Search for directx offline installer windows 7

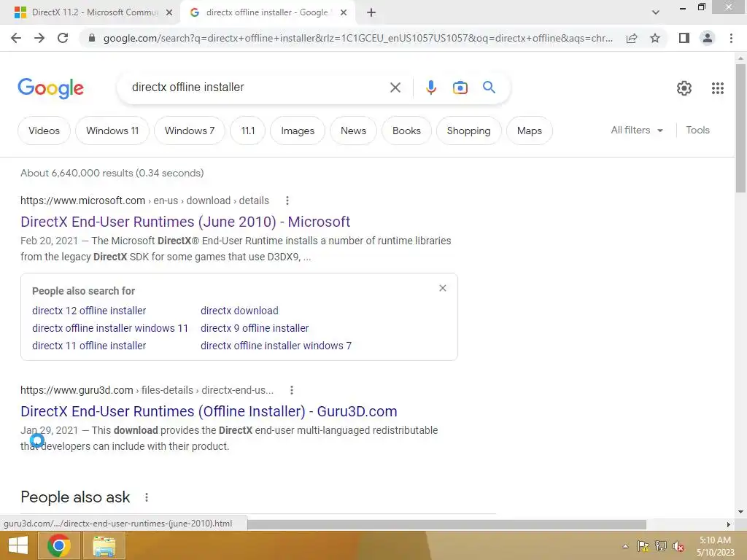[x=276, y=346]
